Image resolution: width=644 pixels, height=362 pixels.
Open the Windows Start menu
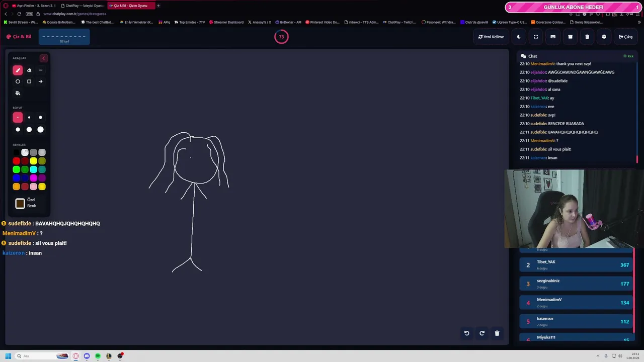pos(8,356)
